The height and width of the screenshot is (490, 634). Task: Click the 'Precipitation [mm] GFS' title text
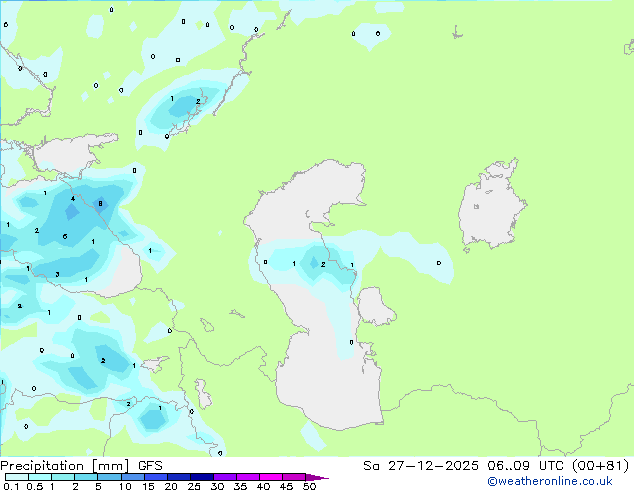point(81,466)
